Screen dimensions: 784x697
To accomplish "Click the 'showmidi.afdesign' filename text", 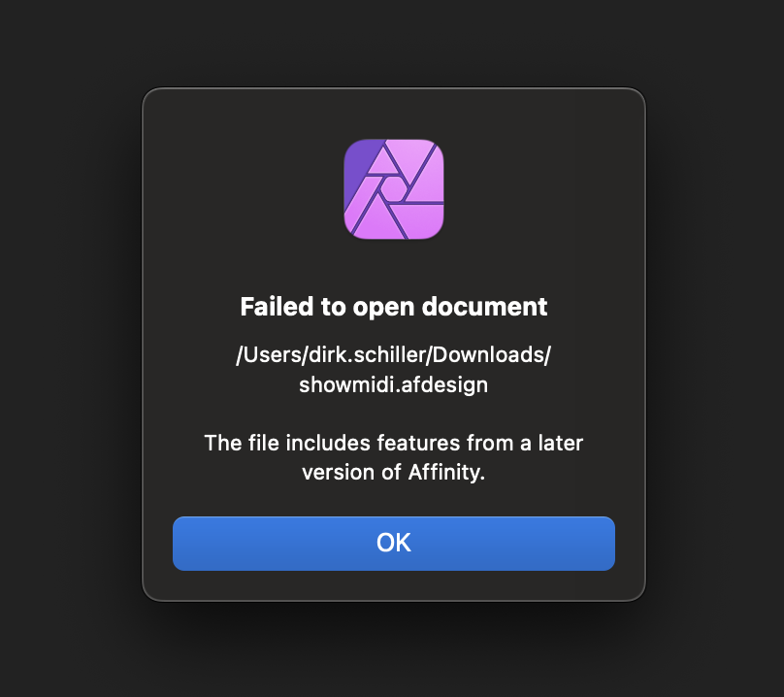I will (394, 384).
